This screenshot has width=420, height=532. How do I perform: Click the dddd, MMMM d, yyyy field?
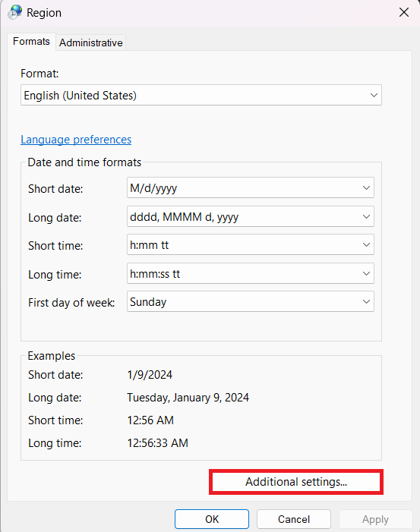[251, 216]
